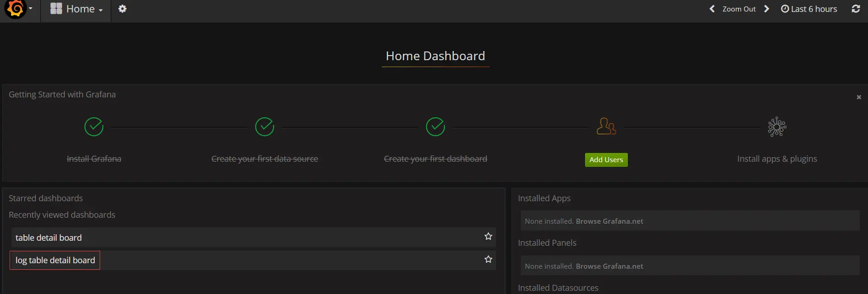This screenshot has width=868, height=294.
Task: Click the green Add Users button
Action: coord(606,160)
